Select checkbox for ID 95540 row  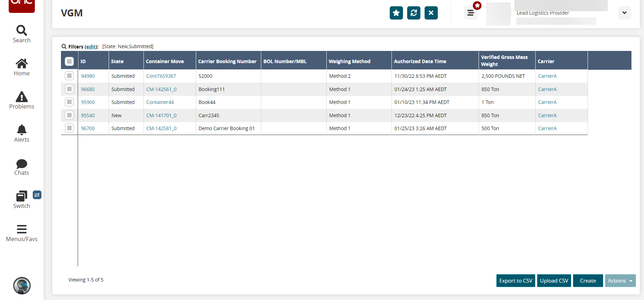69,115
